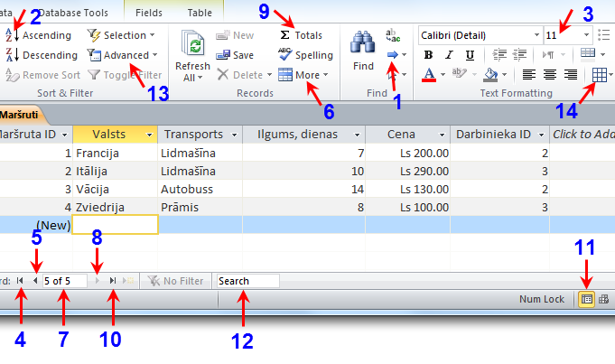Expand the More records dropdown

click(304, 75)
